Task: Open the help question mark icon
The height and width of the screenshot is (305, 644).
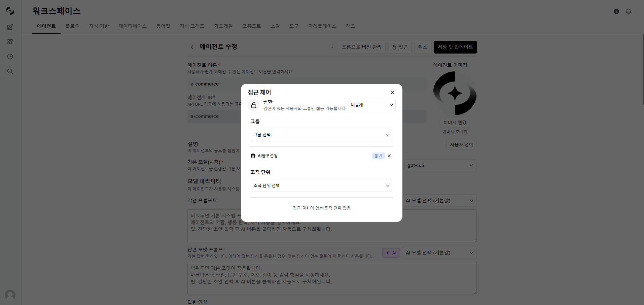Action: (616, 11)
